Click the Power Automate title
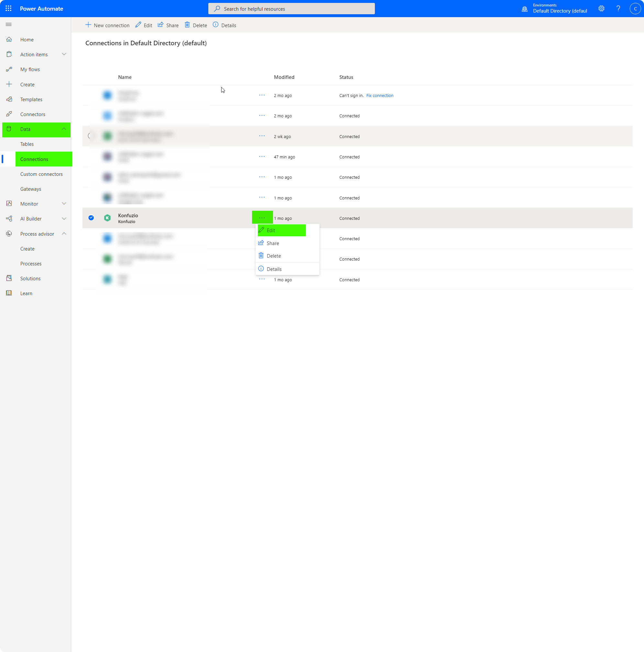Image resolution: width=644 pixels, height=652 pixels. (x=41, y=9)
